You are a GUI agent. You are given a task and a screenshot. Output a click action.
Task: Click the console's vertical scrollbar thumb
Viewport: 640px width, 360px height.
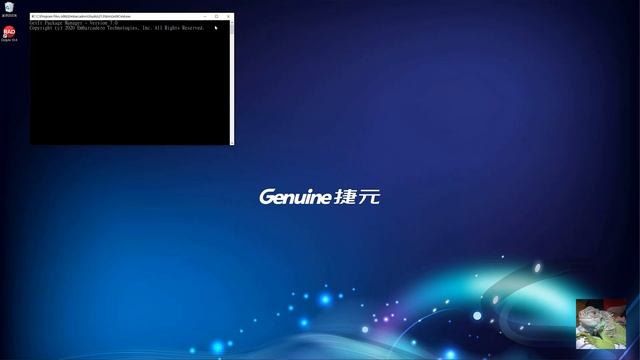click(232, 29)
